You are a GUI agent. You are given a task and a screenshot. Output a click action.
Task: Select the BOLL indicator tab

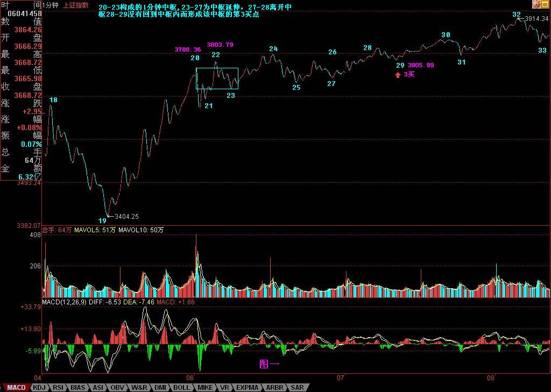(x=181, y=387)
